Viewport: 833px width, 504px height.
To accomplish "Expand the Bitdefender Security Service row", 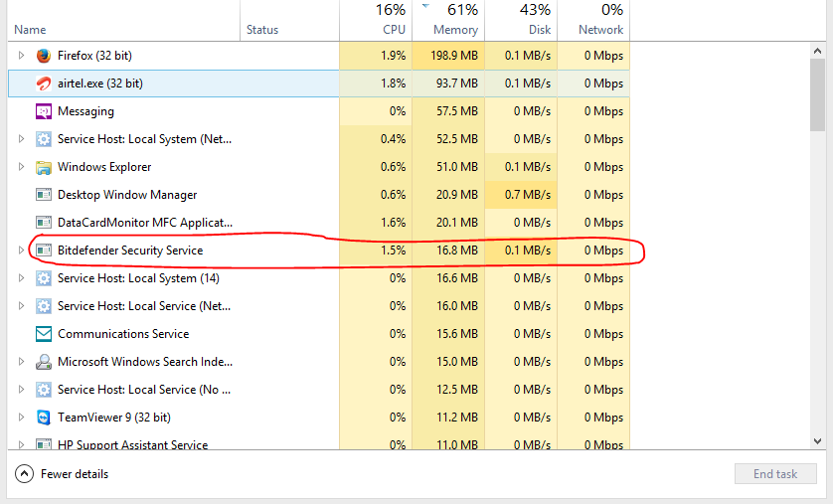I will pos(21,251).
